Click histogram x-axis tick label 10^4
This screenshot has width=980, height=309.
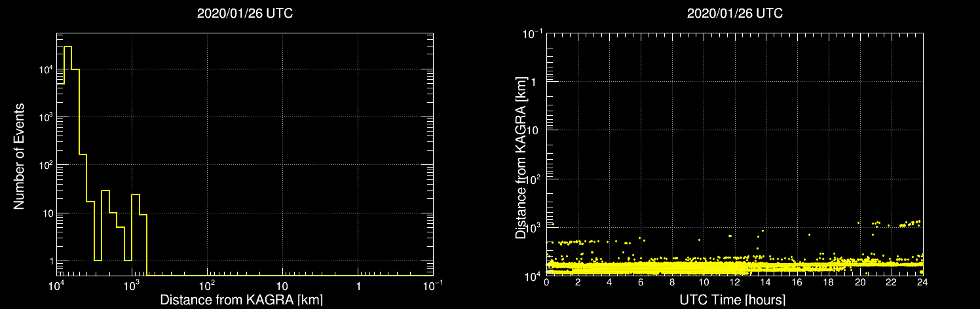(x=56, y=285)
